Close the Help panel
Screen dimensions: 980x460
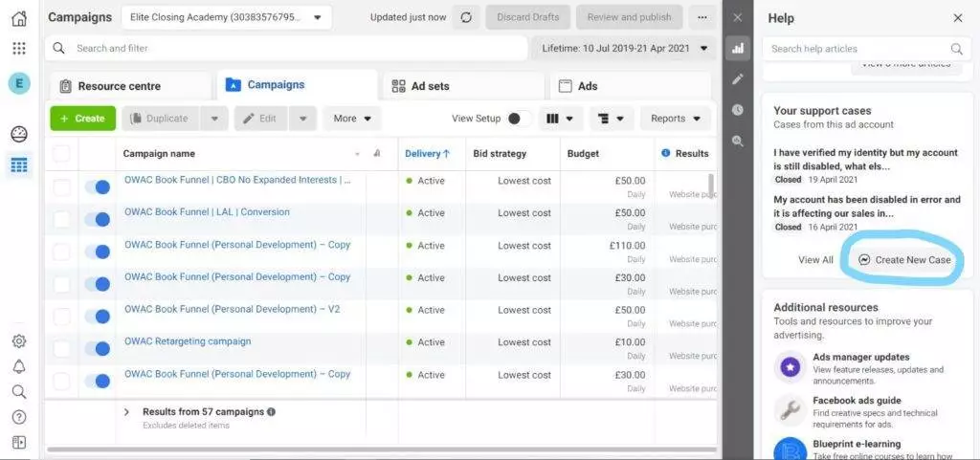coord(957,18)
